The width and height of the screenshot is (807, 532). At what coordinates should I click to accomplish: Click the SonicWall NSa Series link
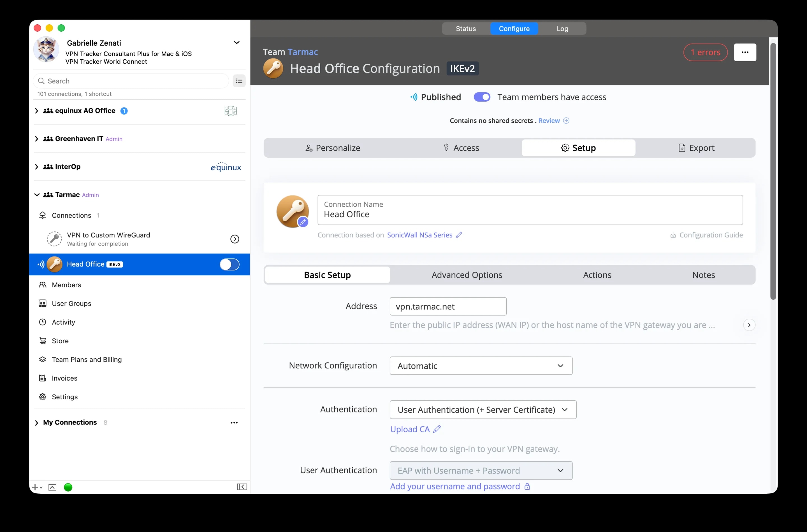[x=420, y=235]
